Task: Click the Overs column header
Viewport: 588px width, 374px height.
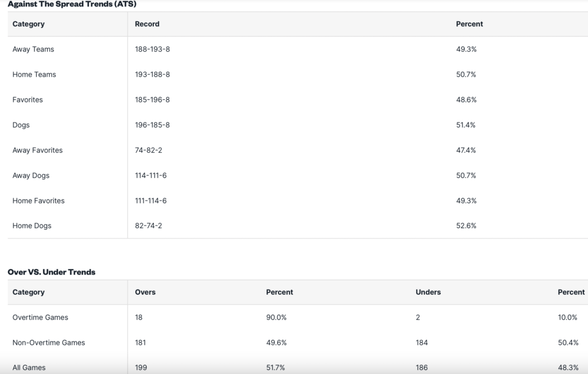Action: pos(145,292)
